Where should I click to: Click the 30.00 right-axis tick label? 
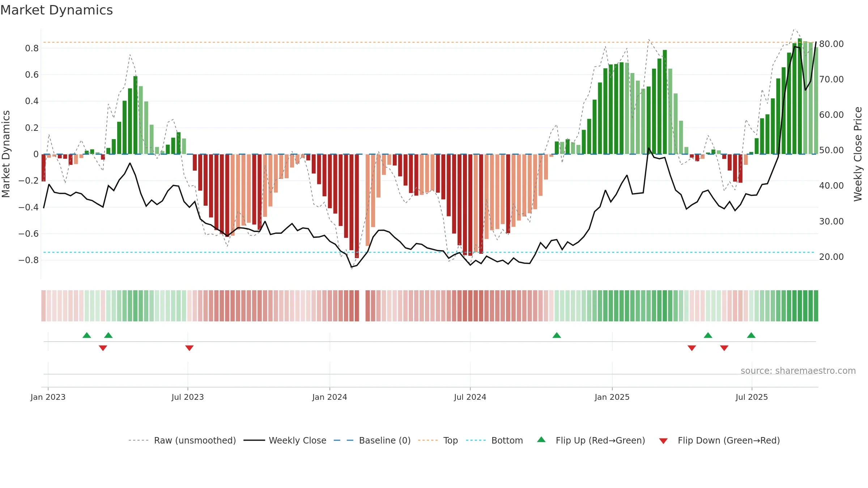831,221
